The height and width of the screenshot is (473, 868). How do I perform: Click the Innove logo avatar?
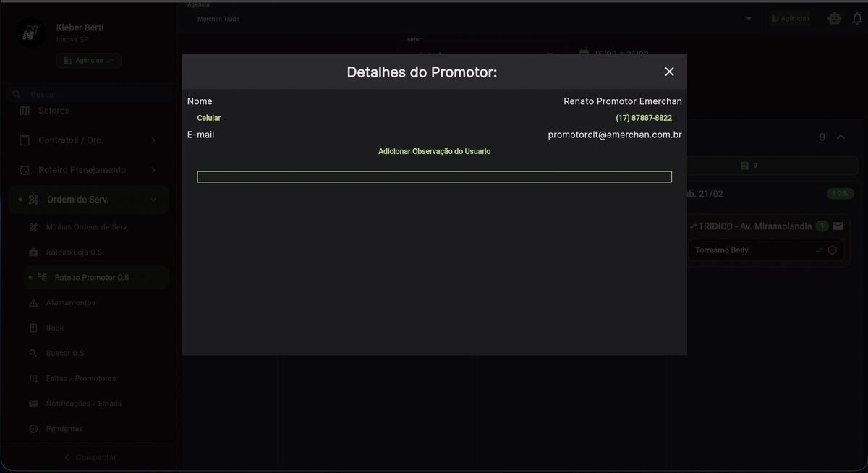pyautogui.click(x=30, y=33)
